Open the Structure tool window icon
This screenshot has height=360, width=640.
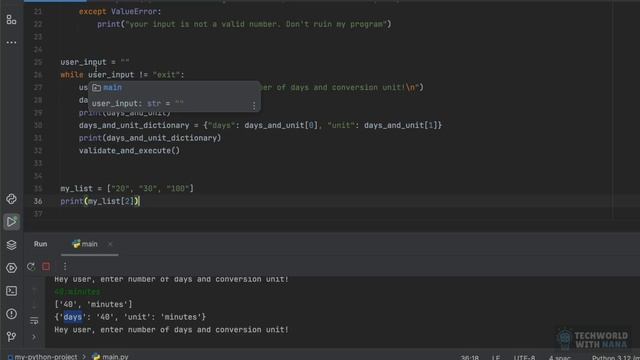click(11, 19)
